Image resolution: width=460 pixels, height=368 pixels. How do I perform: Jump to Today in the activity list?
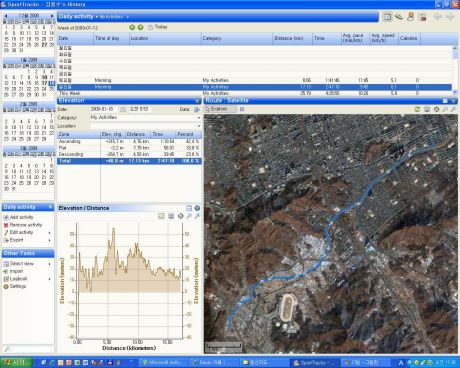point(158,27)
